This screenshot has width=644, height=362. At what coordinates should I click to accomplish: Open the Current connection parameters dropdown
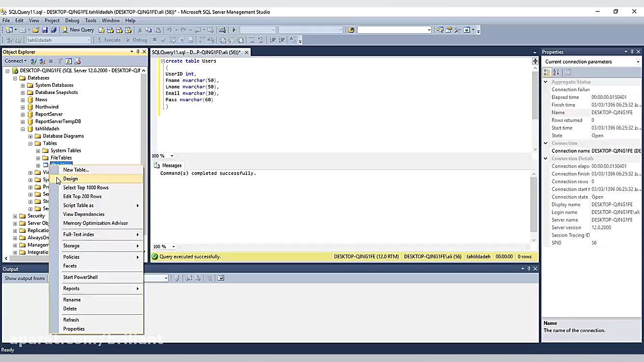click(x=638, y=62)
